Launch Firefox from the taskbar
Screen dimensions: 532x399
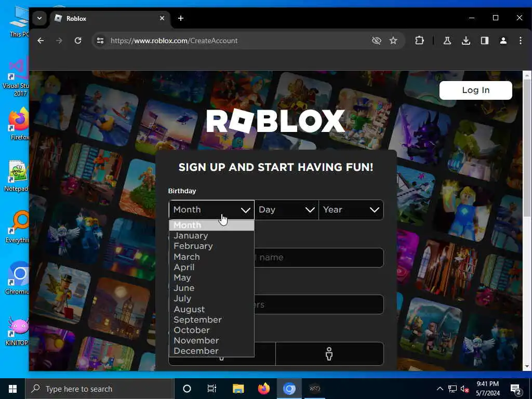(263, 389)
